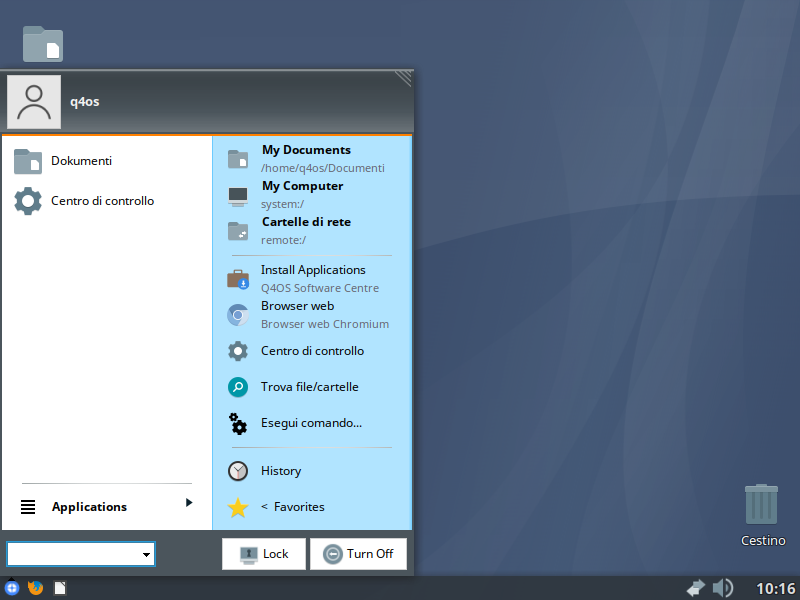Image resolution: width=800 pixels, height=600 pixels.
Task: Click Q4OS Software Centre subtitle
Action: pos(320,288)
